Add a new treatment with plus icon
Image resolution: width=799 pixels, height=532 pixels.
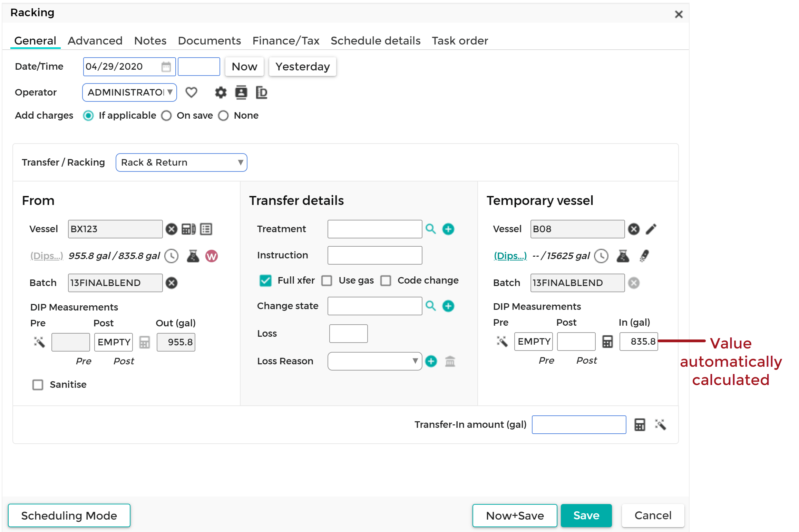(x=448, y=229)
